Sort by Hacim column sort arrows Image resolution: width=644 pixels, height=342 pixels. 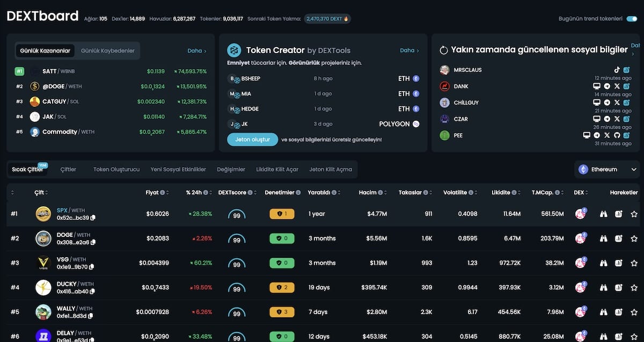pyautogui.click(x=386, y=192)
